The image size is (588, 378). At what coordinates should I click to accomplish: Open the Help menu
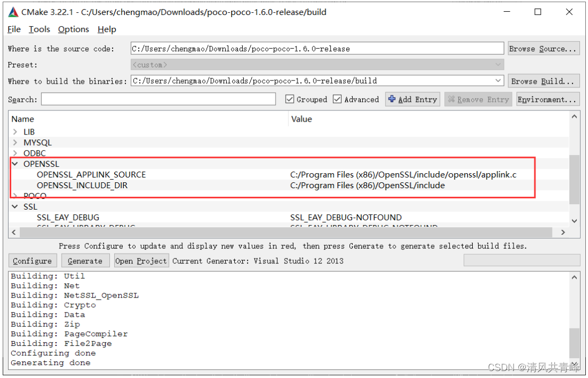[107, 29]
